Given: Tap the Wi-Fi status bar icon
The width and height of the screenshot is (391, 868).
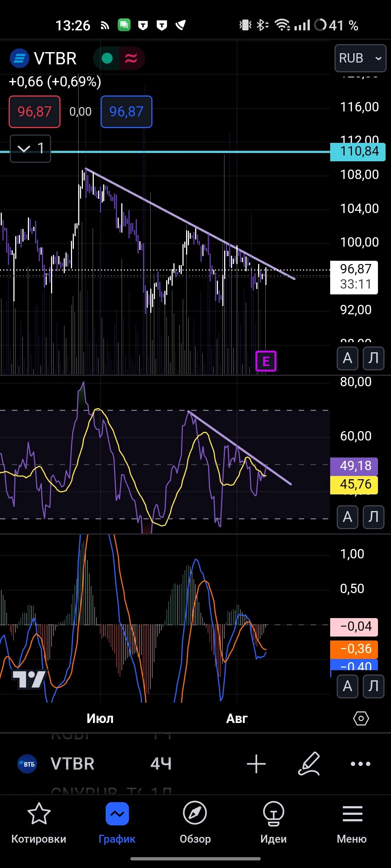Looking at the screenshot, I should (x=282, y=25).
